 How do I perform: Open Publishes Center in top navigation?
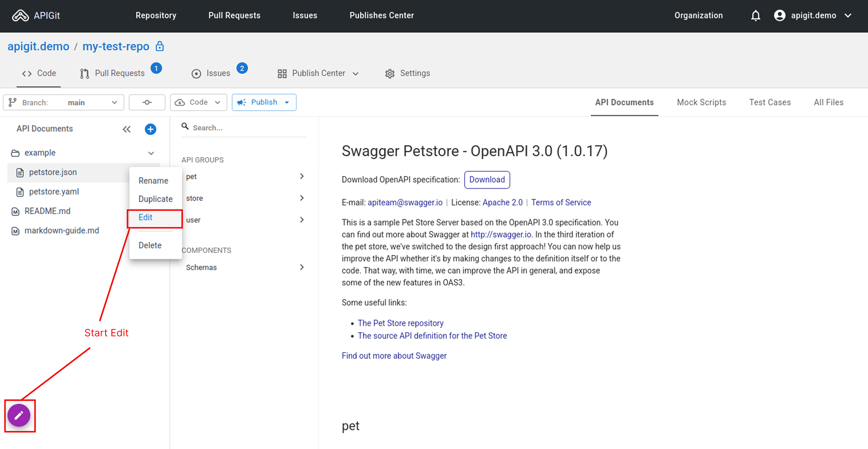[x=382, y=16]
